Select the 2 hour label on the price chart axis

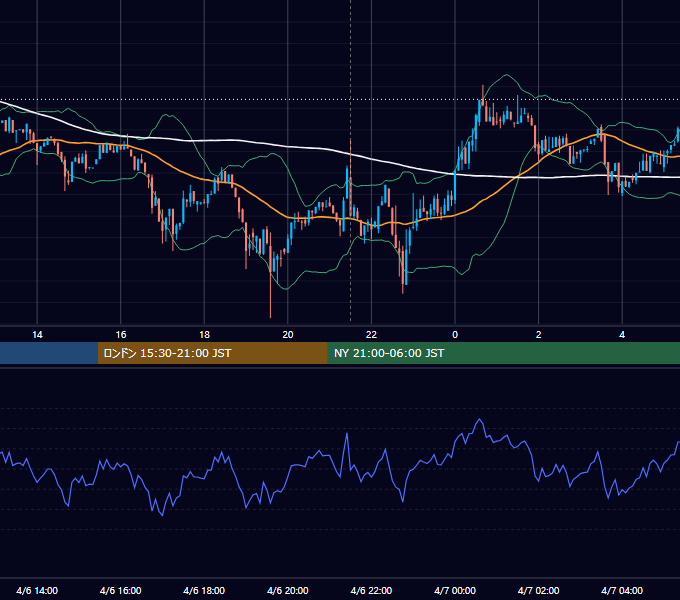coord(539,335)
